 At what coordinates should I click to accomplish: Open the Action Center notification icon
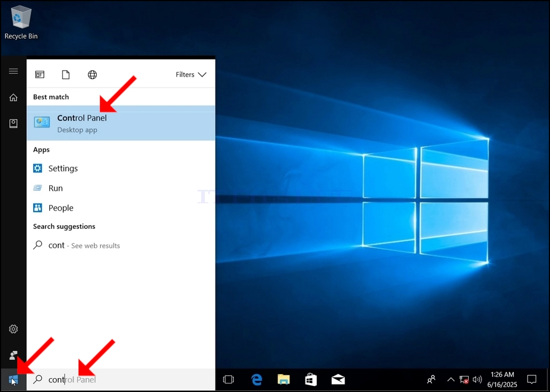coord(532,379)
